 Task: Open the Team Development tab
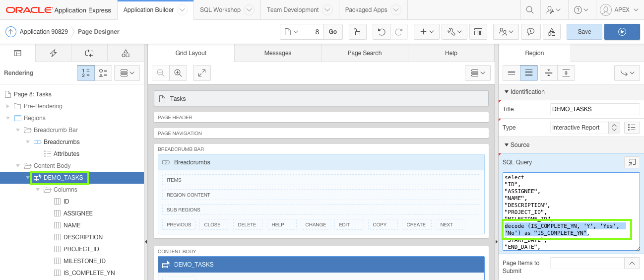[x=293, y=10]
